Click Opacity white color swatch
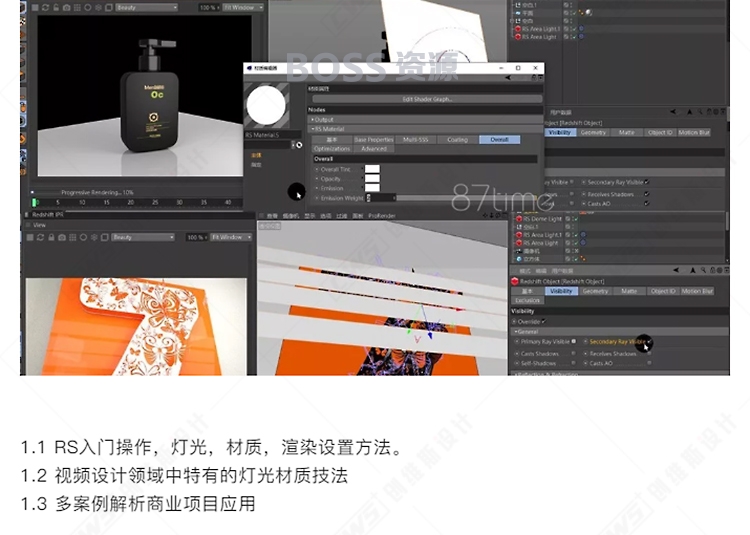Image resolution: width=750 pixels, height=535 pixels. pyautogui.click(x=372, y=178)
